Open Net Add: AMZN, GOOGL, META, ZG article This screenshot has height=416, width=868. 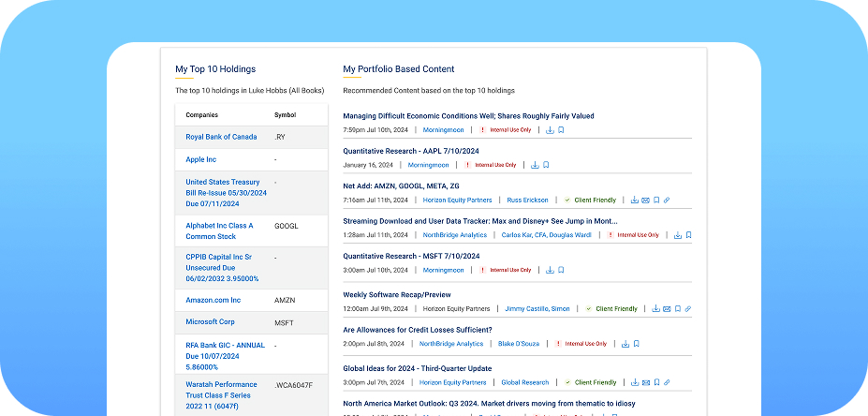[x=401, y=186]
